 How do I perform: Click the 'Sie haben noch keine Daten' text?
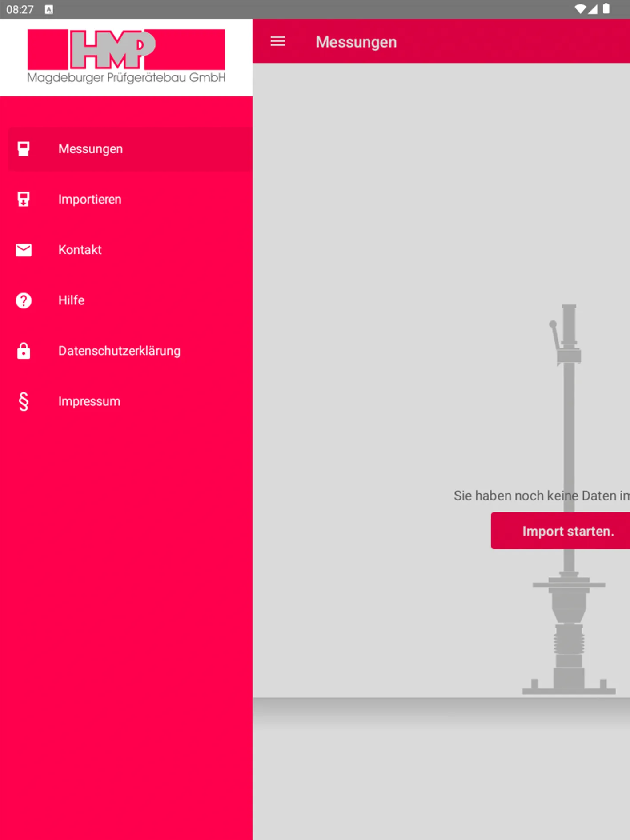[542, 496]
